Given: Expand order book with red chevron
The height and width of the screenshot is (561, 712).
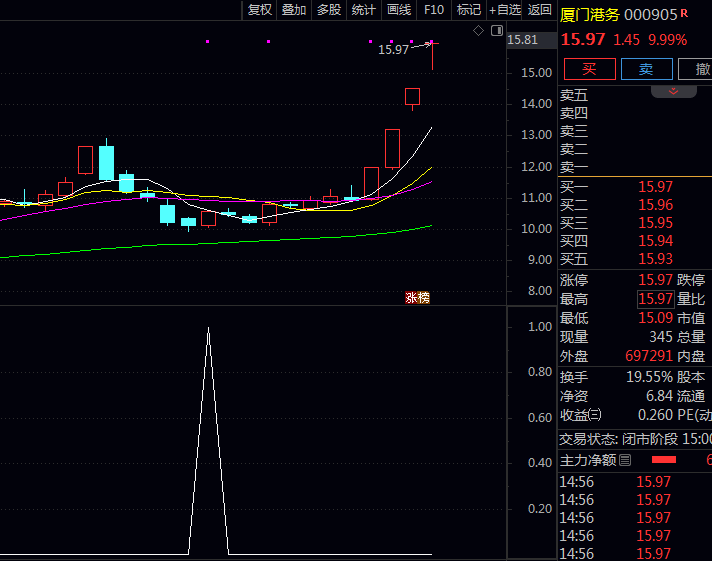Looking at the screenshot, I should (x=673, y=92).
